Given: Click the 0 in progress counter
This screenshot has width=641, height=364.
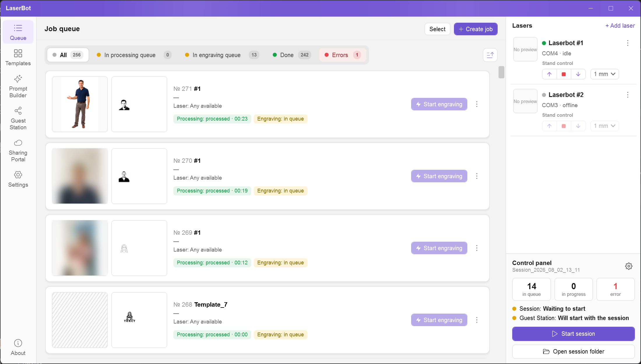Looking at the screenshot, I should (x=573, y=289).
